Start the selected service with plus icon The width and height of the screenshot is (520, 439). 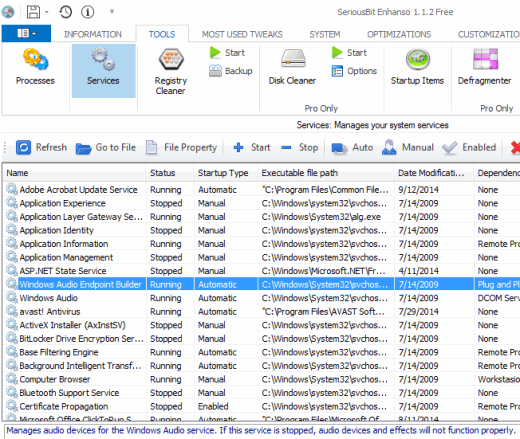point(238,147)
